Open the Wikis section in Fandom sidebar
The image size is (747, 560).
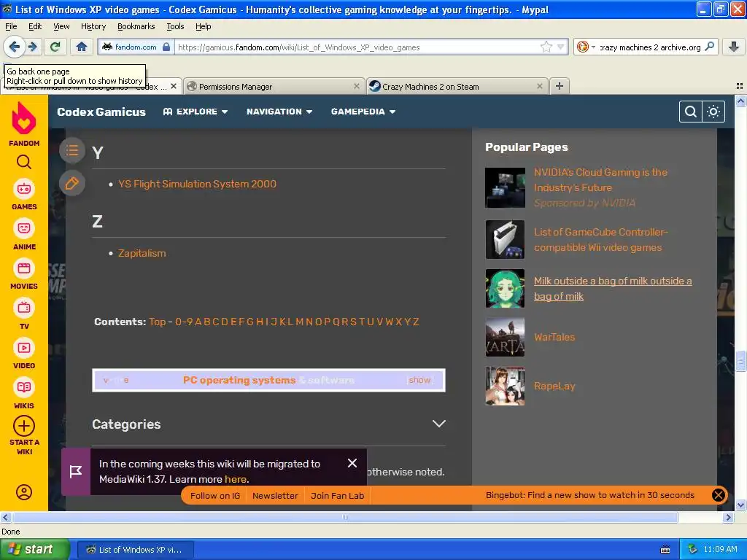(x=24, y=394)
